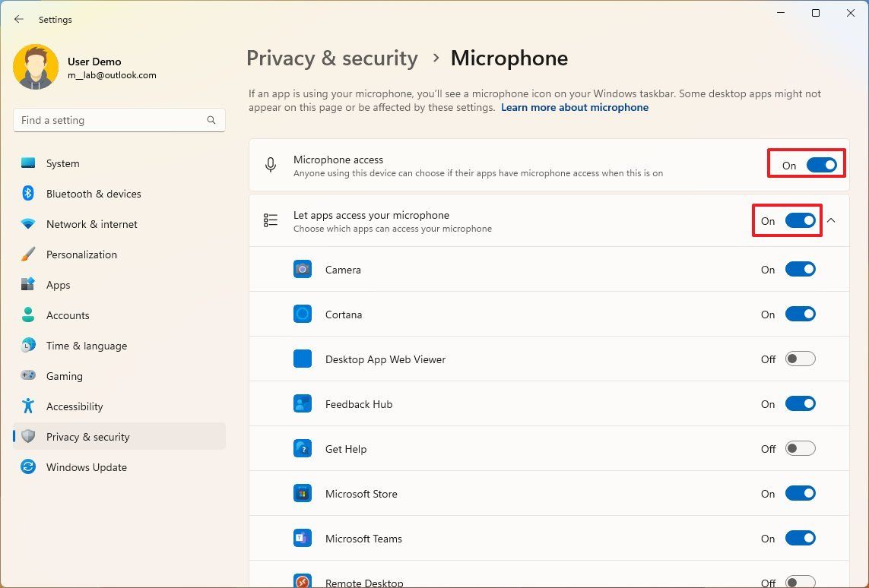Click the Find a setting search box
869x588 pixels.
tap(119, 119)
